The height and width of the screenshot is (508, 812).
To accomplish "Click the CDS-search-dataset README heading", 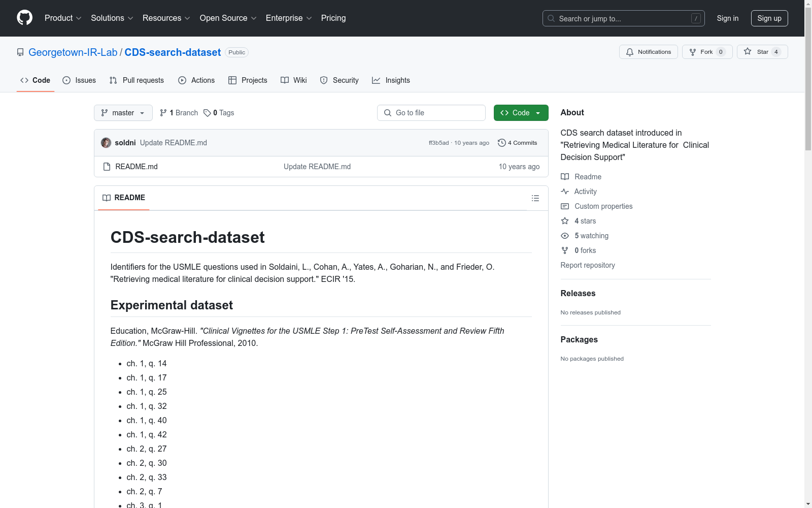I will [188, 237].
